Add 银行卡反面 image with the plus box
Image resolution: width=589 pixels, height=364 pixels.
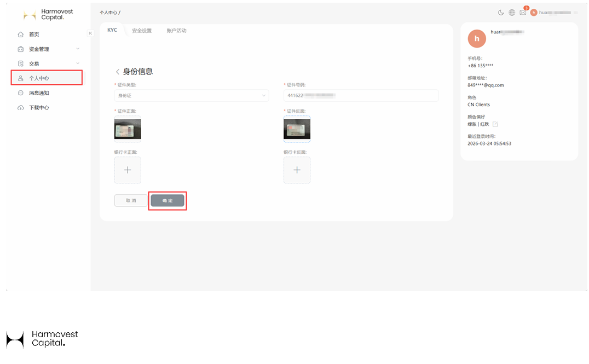point(297,170)
